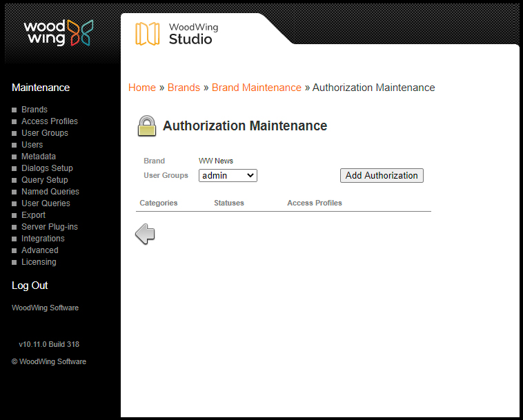Click the v10.11.0 Build 318 version text
Image resolution: width=523 pixels, height=420 pixels.
pyautogui.click(x=49, y=345)
